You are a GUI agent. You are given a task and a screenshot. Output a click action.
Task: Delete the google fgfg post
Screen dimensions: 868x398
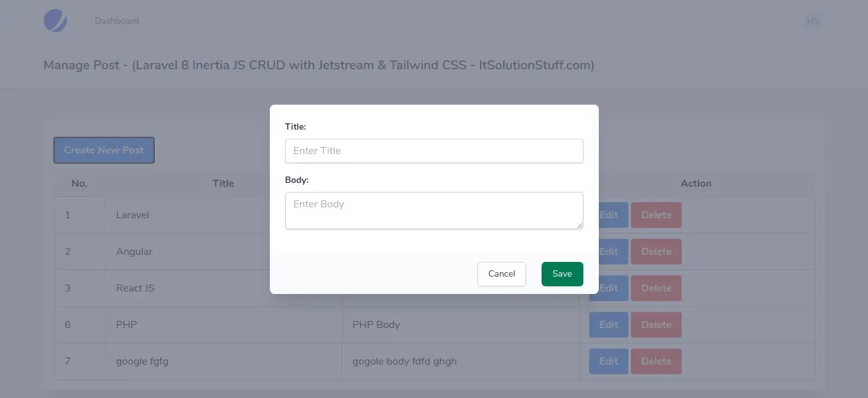[x=656, y=361]
